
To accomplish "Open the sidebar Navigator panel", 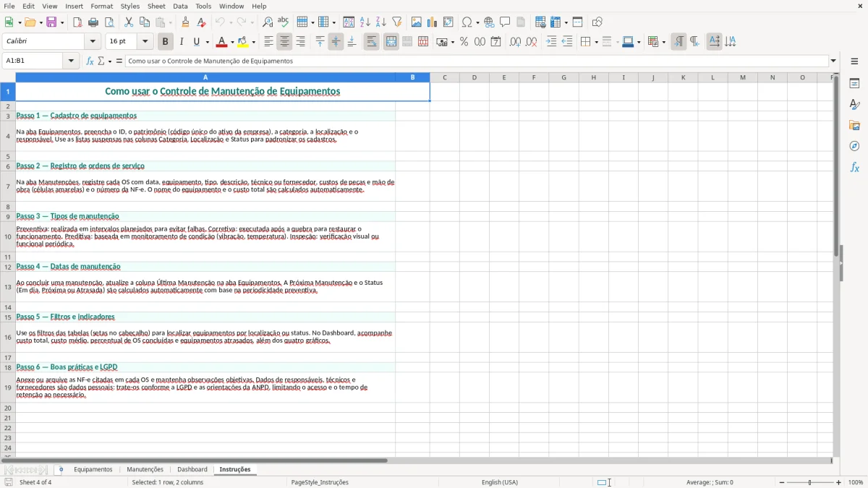I will 854,146.
